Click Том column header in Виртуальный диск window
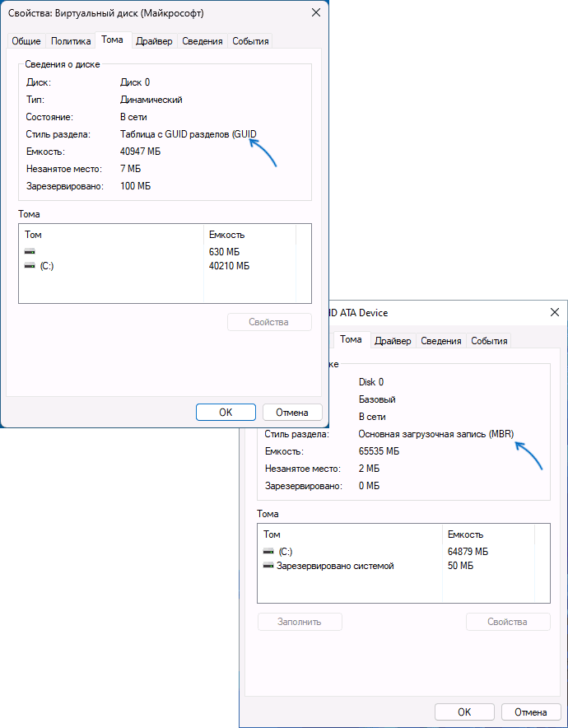Image resolution: width=568 pixels, height=728 pixels. [x=111, y=235]
